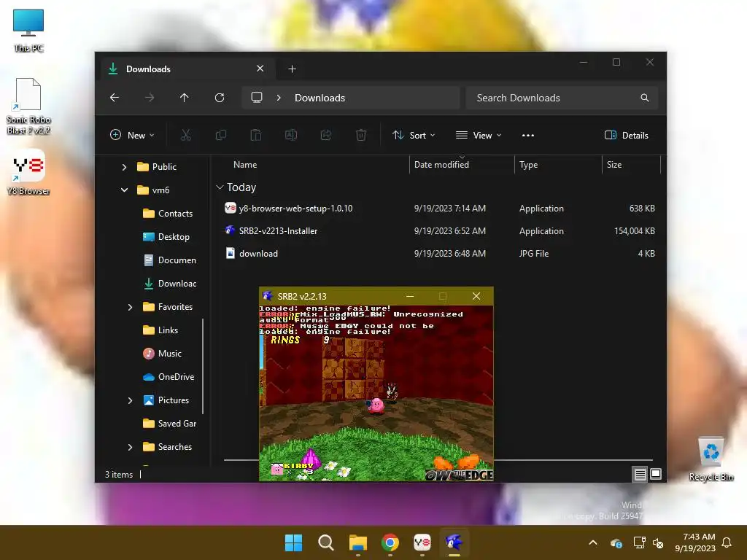
Task: Switch to the details list view icon in the status bar
Action: click(x=640, y=474)
